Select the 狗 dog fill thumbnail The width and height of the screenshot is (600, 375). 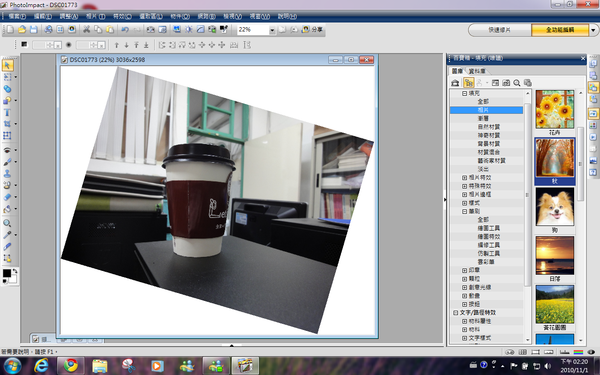tap(554, 210)
